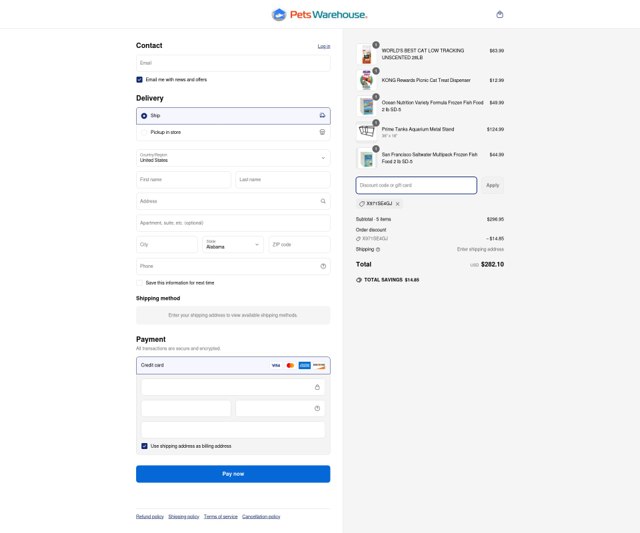Image resolution: width=640 pixels, height=533 pixels.
Task: Click the Subtotal amount $296.95
Action: [x=495, y=220]
